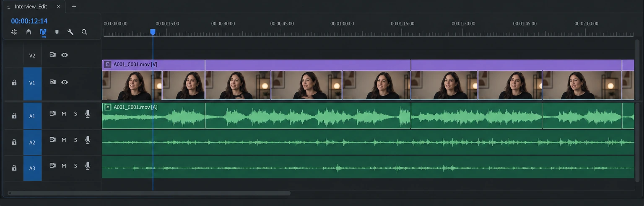This screenshot has height=206, width=644.
Task: Add a new tab with the plus
Action: 74,7
